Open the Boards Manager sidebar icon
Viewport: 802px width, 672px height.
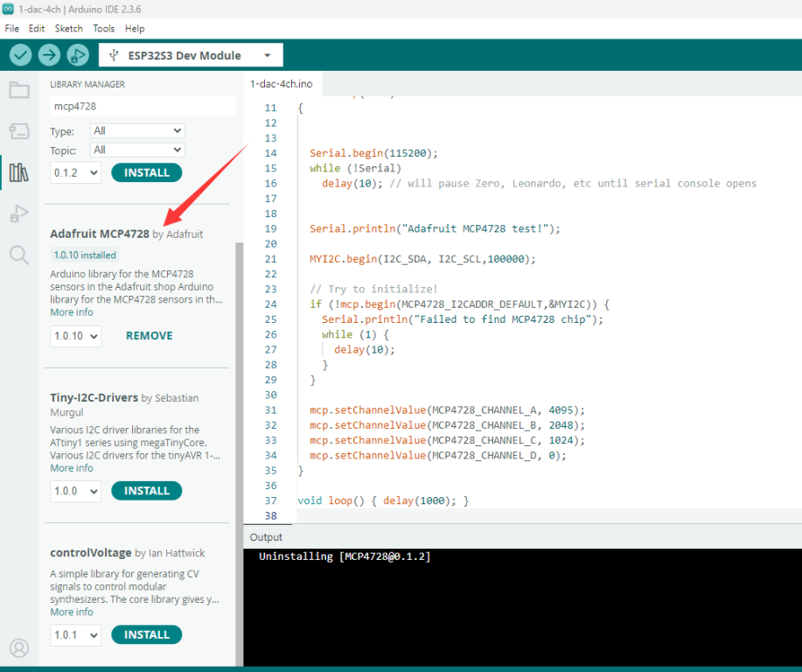19,131
